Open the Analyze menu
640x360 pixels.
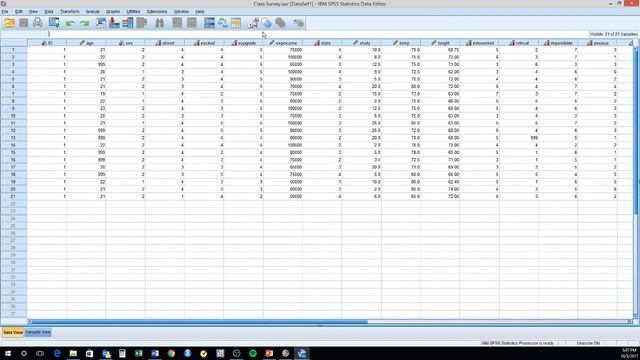click(93, 11)
